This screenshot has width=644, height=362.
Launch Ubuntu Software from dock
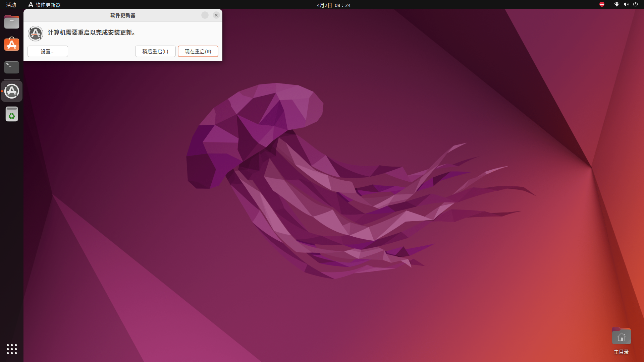12,44
